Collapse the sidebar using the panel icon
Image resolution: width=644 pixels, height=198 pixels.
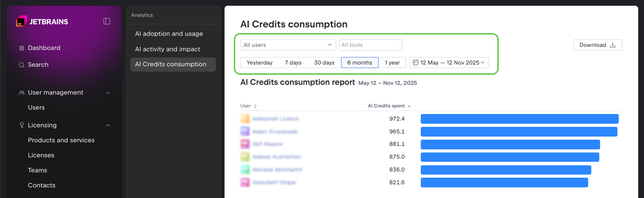107,21
